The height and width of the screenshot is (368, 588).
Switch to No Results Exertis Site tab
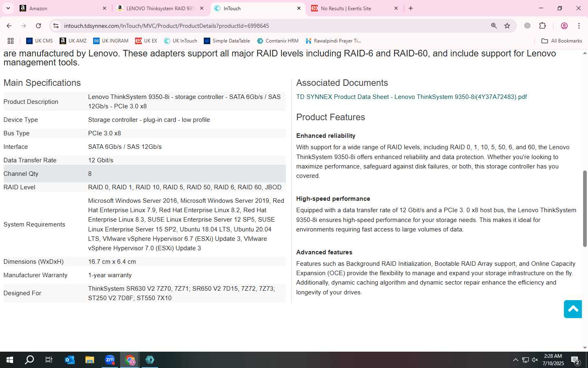pyautogui.click(x=354, y=8)
